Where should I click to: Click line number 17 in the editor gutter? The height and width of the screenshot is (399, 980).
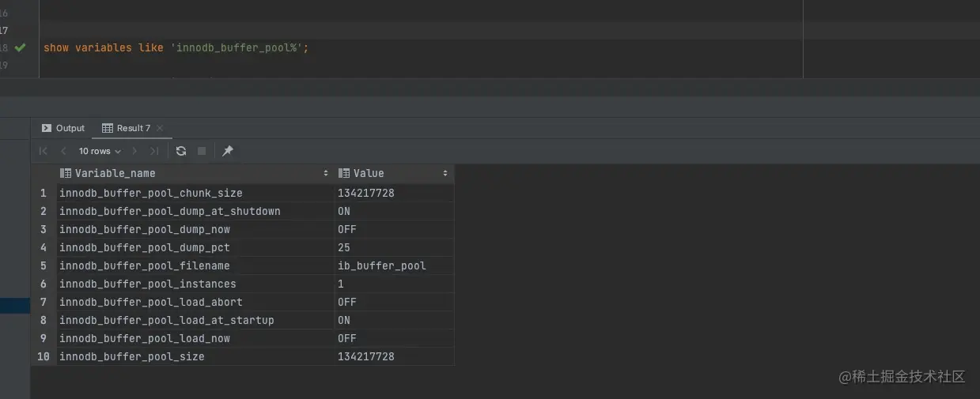4,31
